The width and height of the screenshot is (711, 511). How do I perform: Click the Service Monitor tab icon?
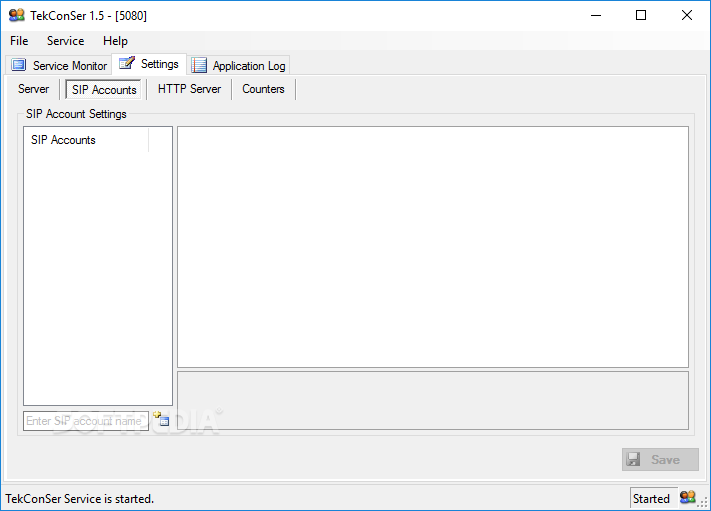click(x=19, y=65)
